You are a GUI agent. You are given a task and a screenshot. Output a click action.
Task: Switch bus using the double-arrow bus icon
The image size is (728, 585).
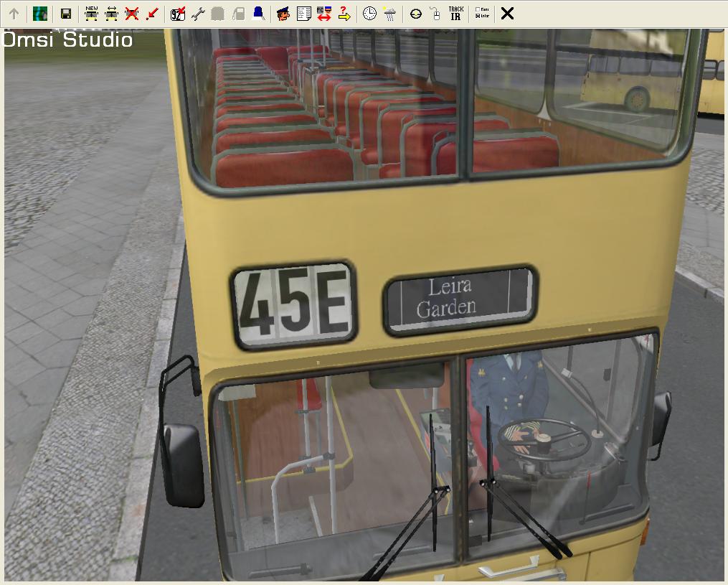click(x=111, y=14)
